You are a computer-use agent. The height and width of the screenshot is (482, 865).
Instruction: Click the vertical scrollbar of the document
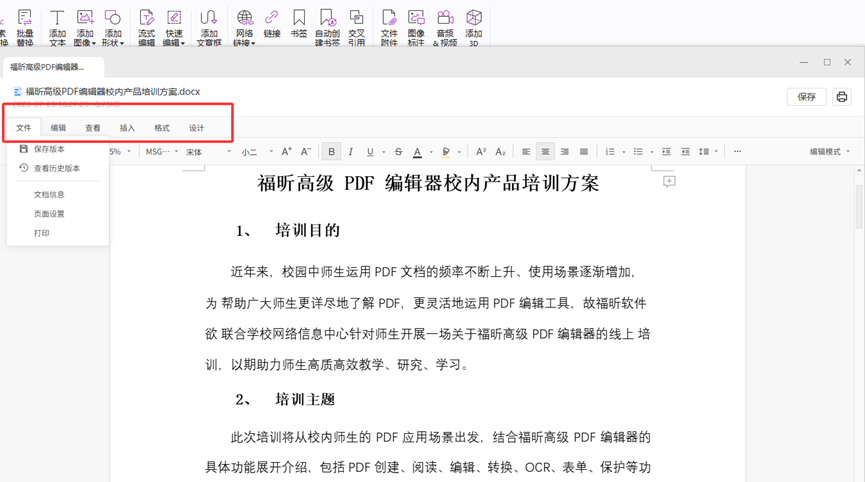[858, 210]
